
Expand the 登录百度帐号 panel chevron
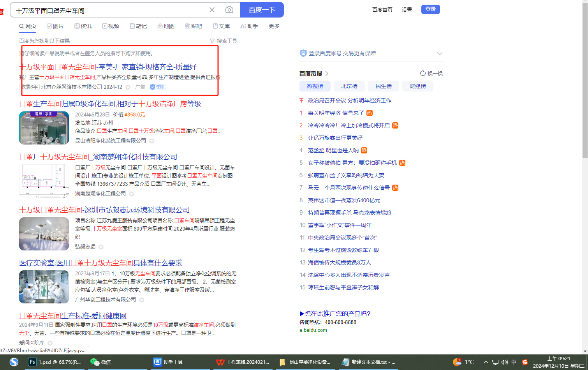tap(440, 54)
